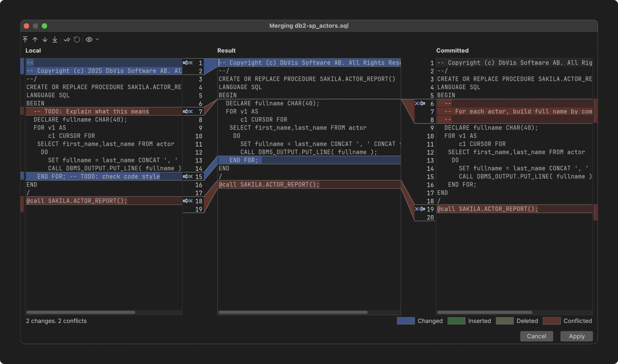Jump to the last change
The width and height of the screenshot is (618, 364).
point(55,40)
